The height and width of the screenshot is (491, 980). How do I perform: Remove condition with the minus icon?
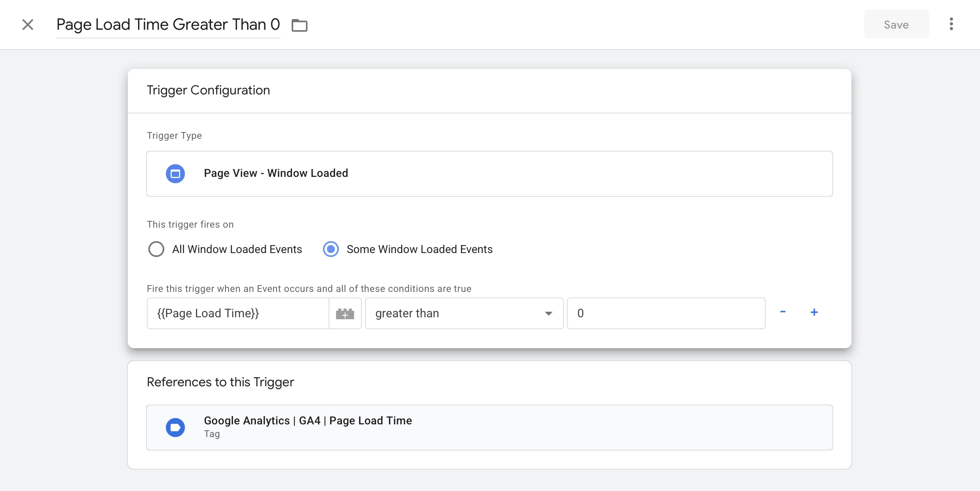(x=783, y=312)
